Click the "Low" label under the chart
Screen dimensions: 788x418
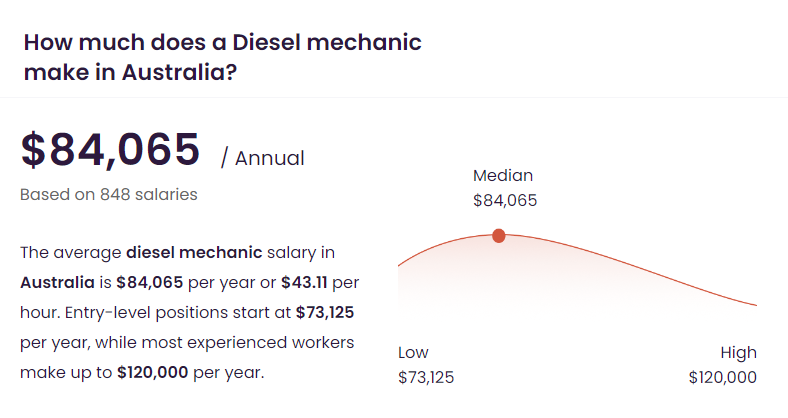pyautogui.click(x=413, y=352)
